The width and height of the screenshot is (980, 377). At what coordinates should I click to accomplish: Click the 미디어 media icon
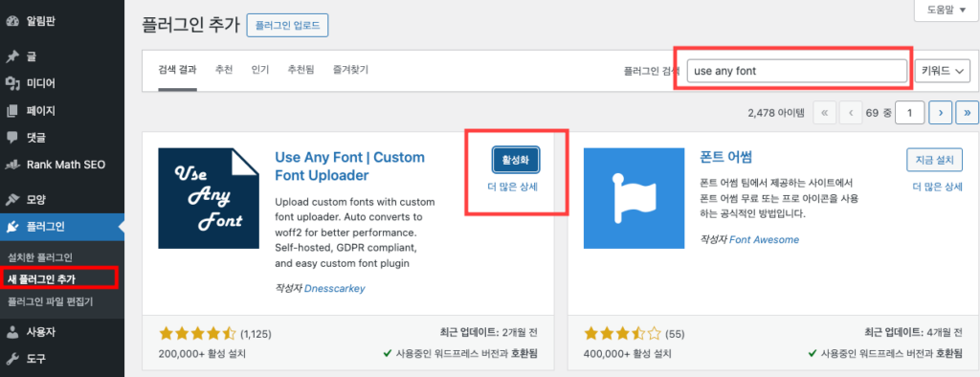coord(11,83)
